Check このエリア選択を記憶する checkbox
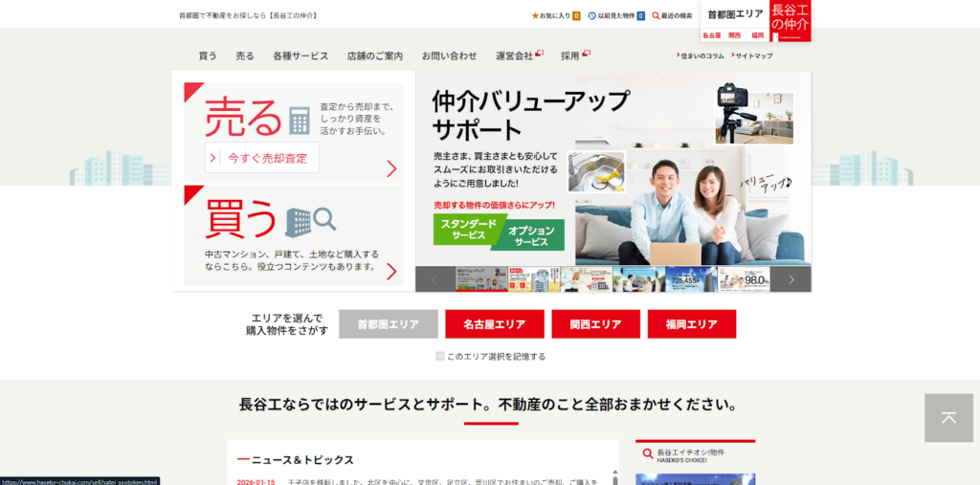 (x=440, y=356)
